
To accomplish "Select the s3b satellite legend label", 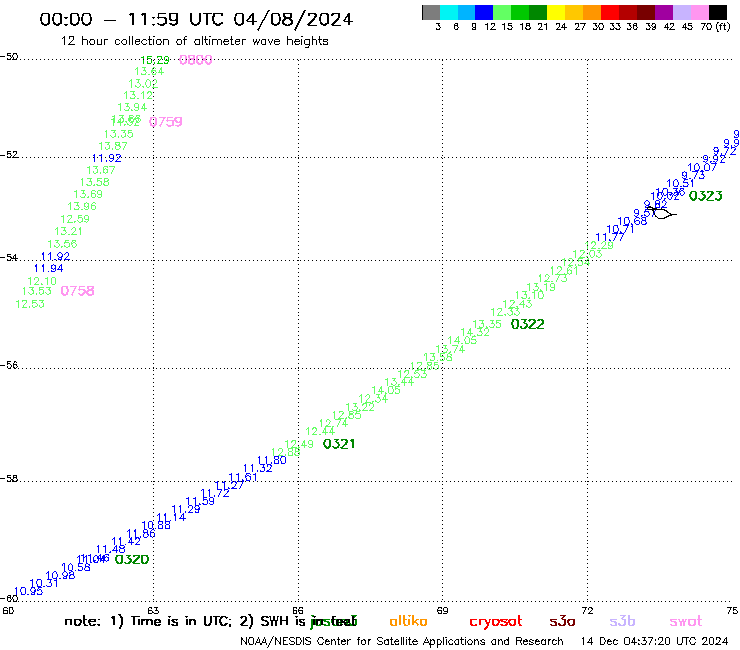I will pyautogui.click(x=622, y=621).
